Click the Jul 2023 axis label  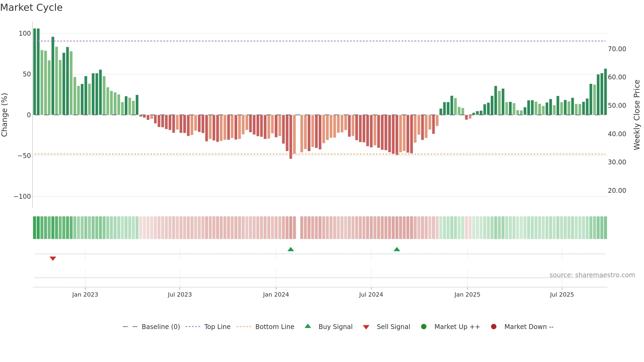[180, 294]
